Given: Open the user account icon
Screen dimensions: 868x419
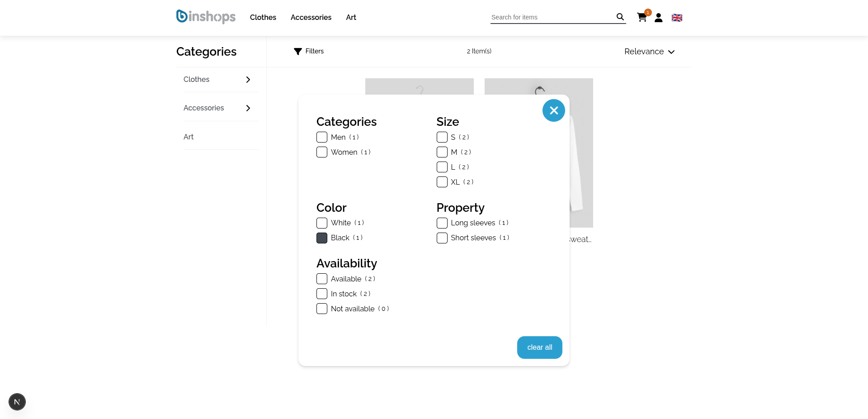Looking at the screenshot, I should [659, 18].
